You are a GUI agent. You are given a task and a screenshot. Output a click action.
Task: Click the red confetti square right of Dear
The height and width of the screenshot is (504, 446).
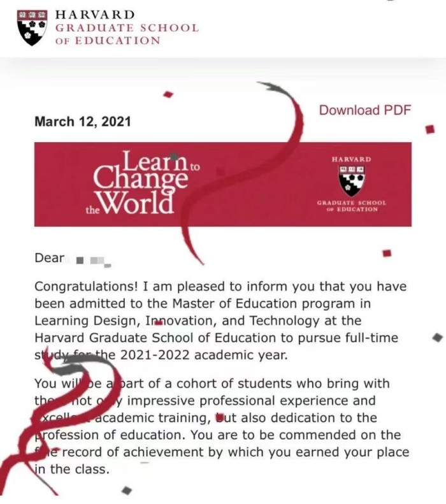click(386, 253)
